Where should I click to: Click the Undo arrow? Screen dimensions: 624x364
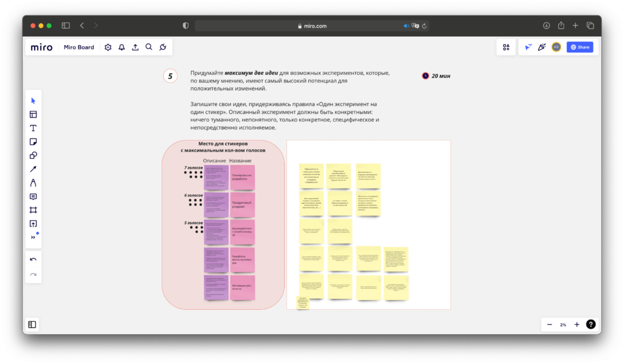[x=34, y=259]
